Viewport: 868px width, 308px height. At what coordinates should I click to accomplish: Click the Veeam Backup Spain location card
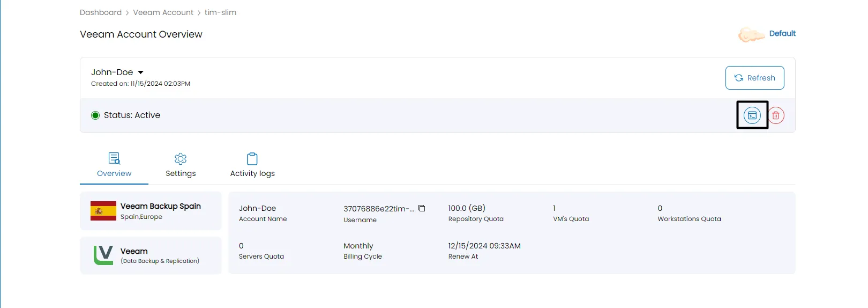[x=151, y=211]
